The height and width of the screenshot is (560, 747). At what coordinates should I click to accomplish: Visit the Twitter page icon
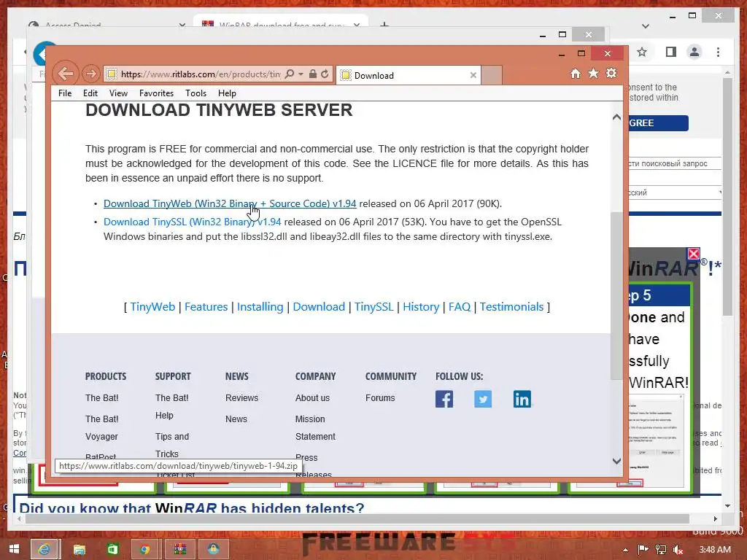click(483, 399)
